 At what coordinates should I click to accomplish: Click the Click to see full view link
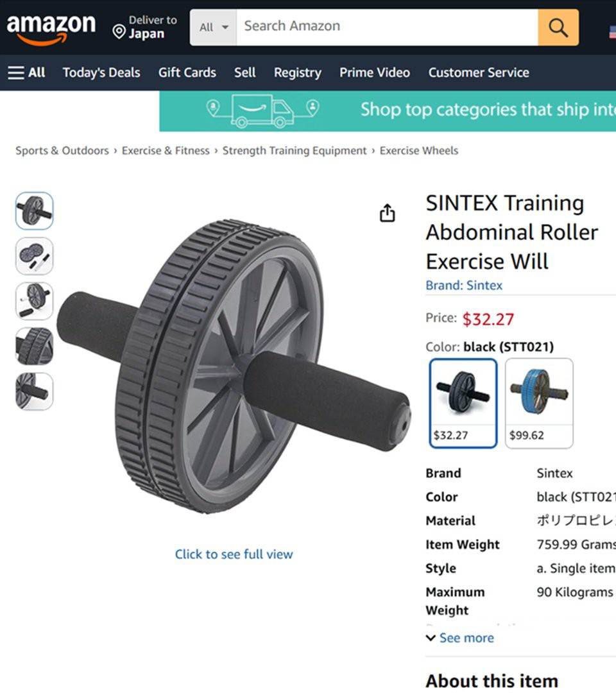[x=234, y=554]
